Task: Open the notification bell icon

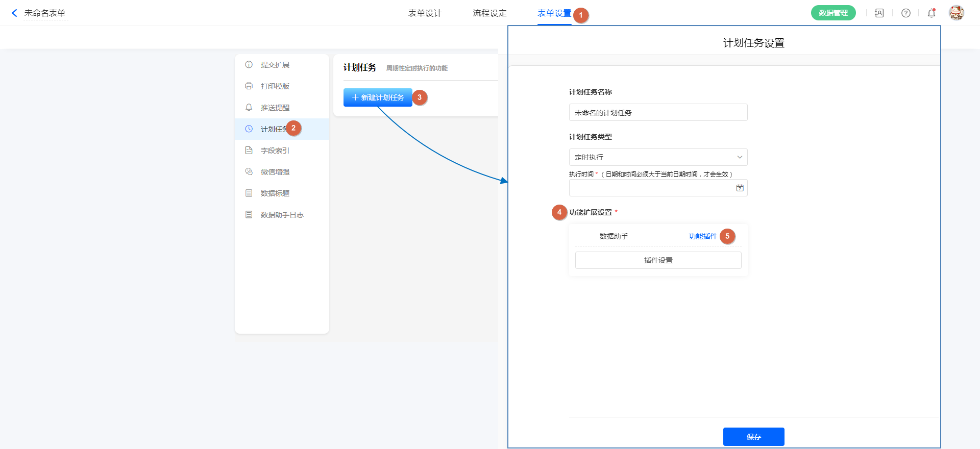Action: [x=932, y=13]
